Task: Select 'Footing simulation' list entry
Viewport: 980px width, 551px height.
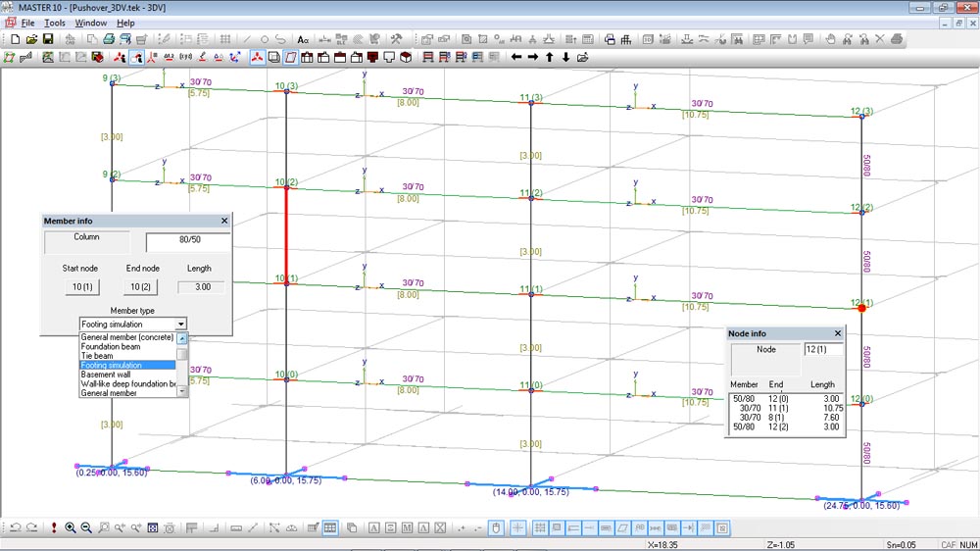Action: [x=127, y=366]
